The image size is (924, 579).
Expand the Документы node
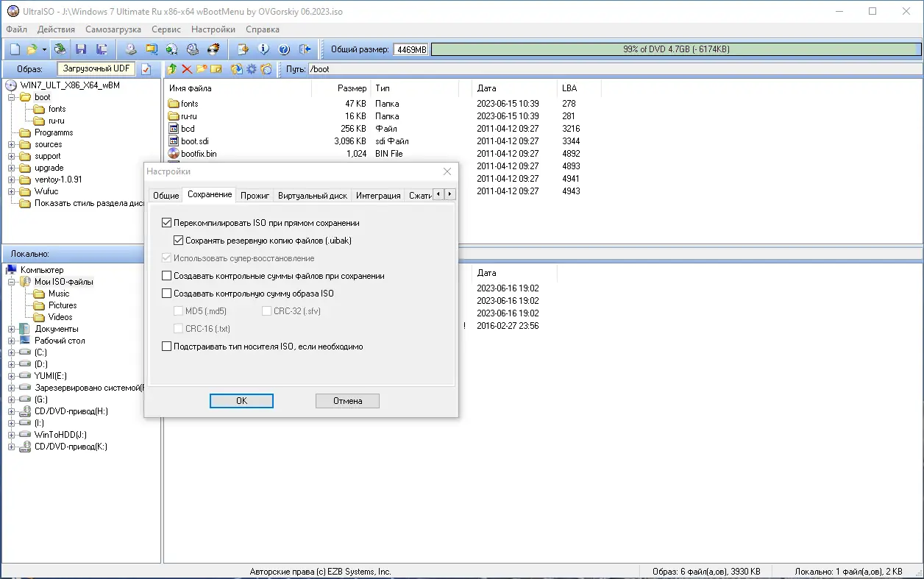tap(12, 329)
